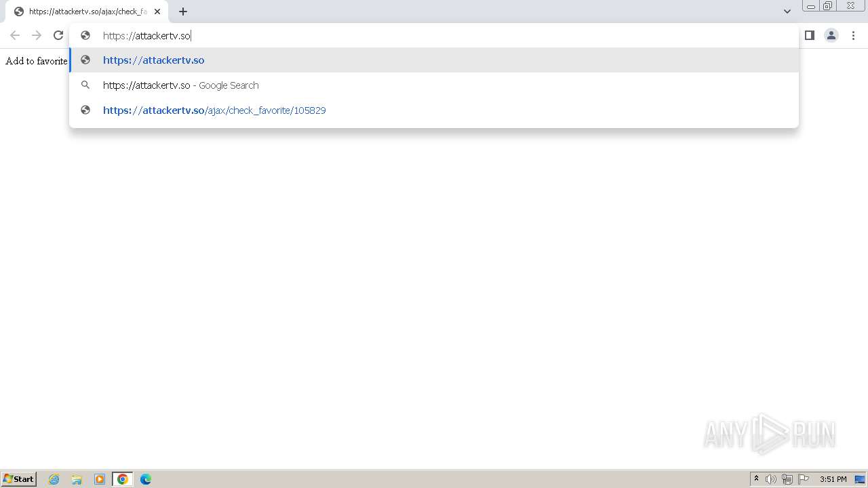Viewport: 868px width, 488px height.
Task: Open the Action Center flag icon
Action: click(x=804, y=479)
